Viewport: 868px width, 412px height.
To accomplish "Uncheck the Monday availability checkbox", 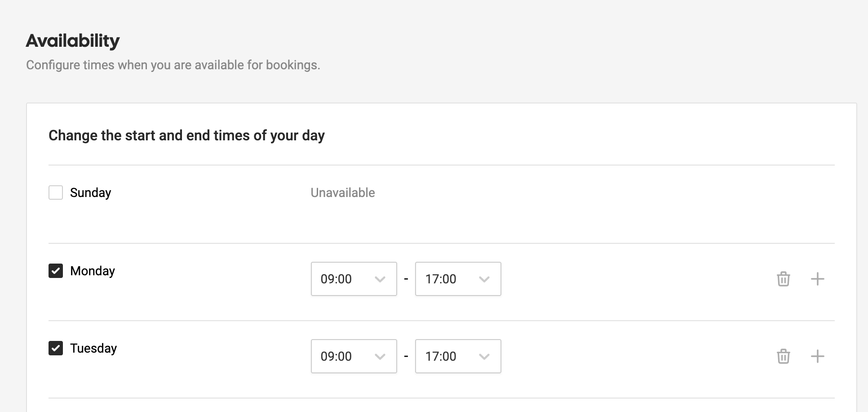I will 55,271.
